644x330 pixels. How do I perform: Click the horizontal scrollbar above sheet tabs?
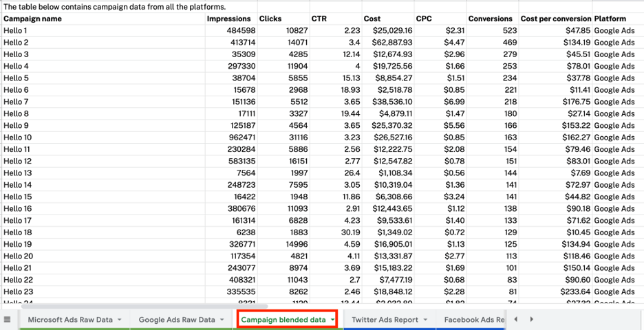pyautogui.click(x=138, y=305)
